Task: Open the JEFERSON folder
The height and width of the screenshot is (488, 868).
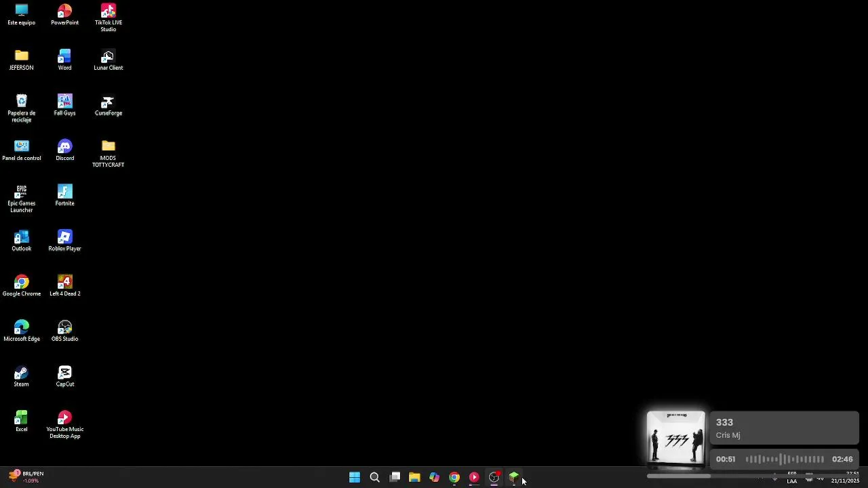Action: pos(21,60)
